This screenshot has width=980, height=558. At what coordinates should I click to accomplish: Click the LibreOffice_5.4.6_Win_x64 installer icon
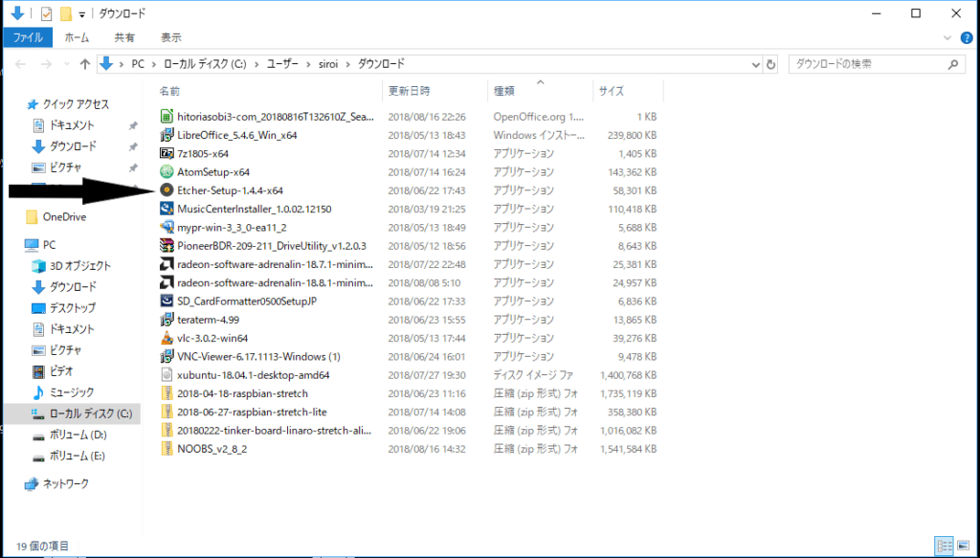coord(166,135)
